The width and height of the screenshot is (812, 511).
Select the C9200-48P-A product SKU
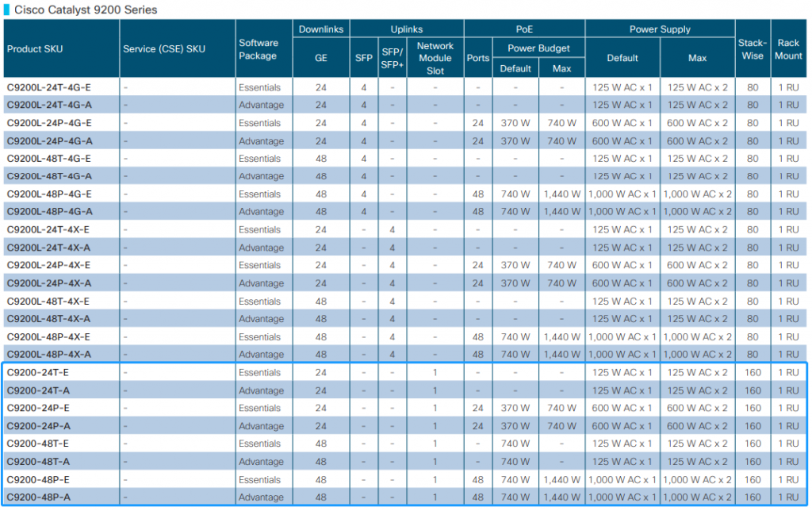tap(36, 498)
